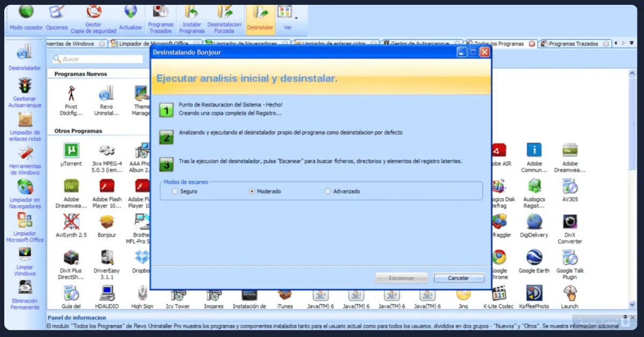Select the Auslogics Registry program icon
Image resolution: width=644 pixels, height=337 pixels.
(x=534, y=194)
